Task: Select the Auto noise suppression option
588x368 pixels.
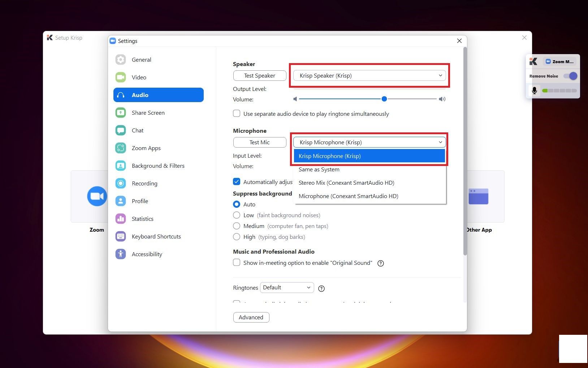Action: (x=237, y=204)
